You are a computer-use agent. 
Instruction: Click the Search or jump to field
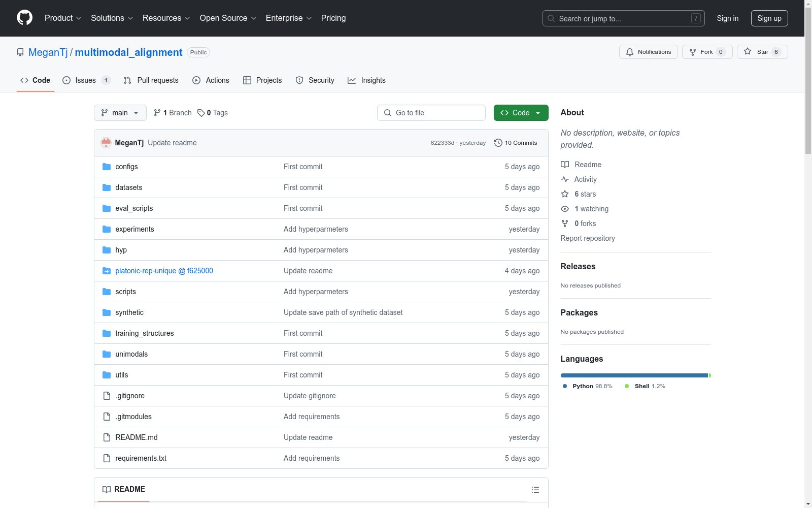point(624,18)
